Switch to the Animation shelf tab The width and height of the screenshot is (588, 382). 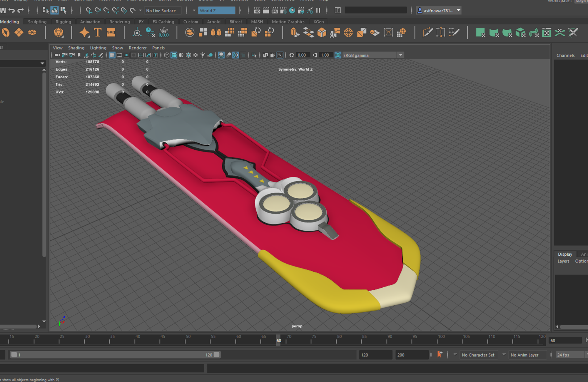coord(90,22)
